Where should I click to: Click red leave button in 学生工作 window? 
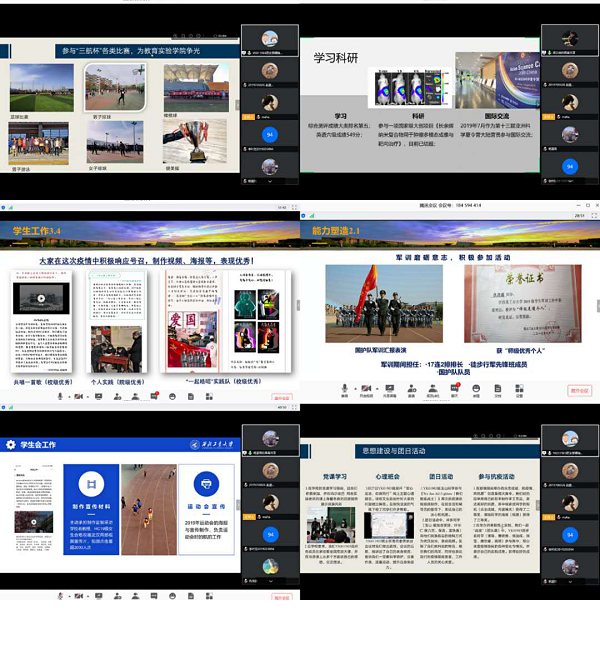point(281,397)
